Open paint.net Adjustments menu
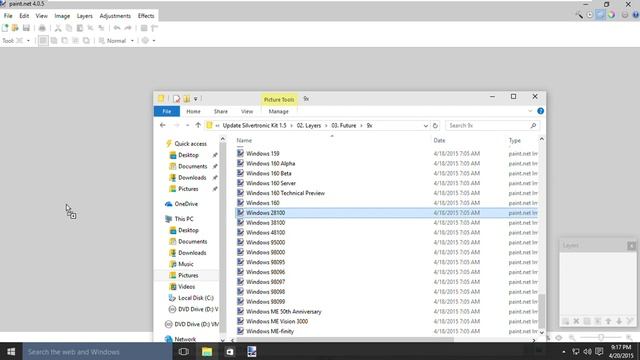This screenshot has width=640, height=360. pyautogui.click(x=115, y=16)
